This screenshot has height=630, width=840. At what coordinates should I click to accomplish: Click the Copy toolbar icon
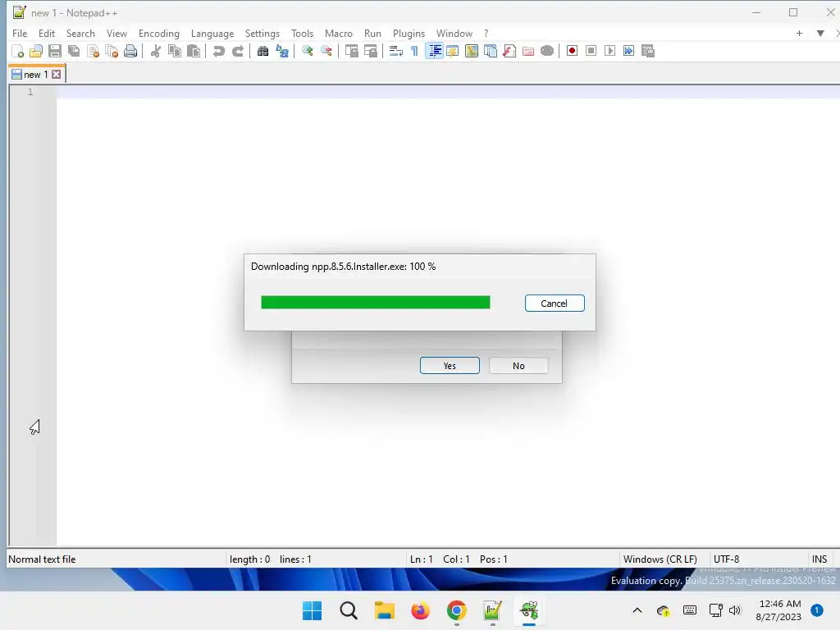[x=175, y=51]
